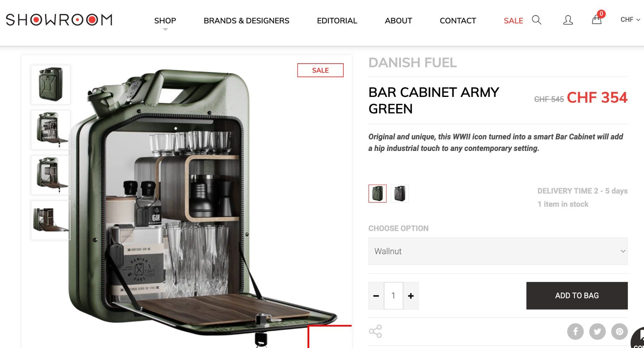Click the quantity input field
Viewport: 644px width, 348px height.
[393, 296]
